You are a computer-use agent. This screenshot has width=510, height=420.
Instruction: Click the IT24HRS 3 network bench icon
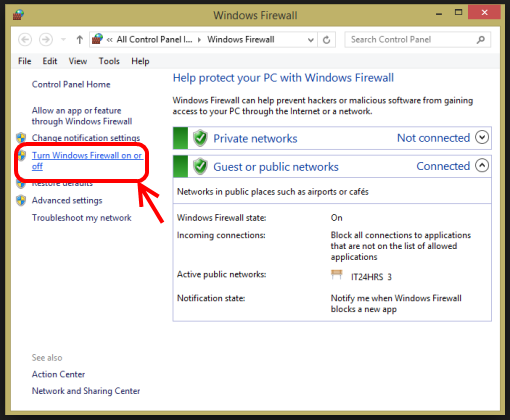point(337,275)
